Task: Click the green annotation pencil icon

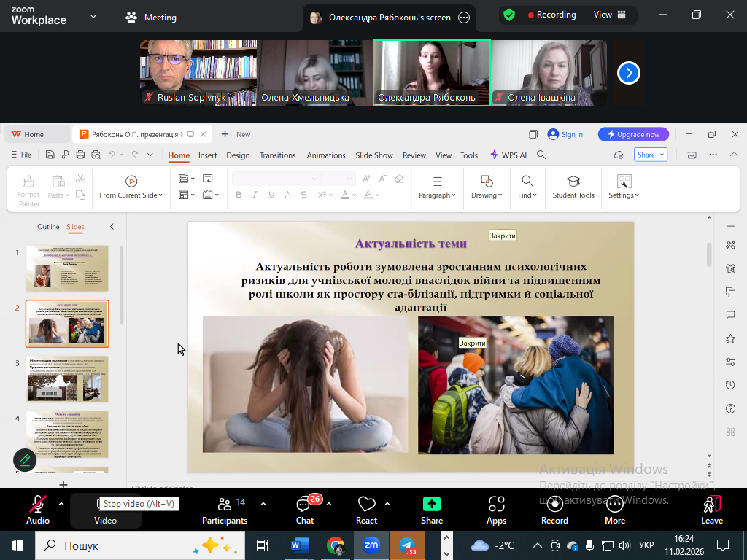Action: [x=25, y=460]
